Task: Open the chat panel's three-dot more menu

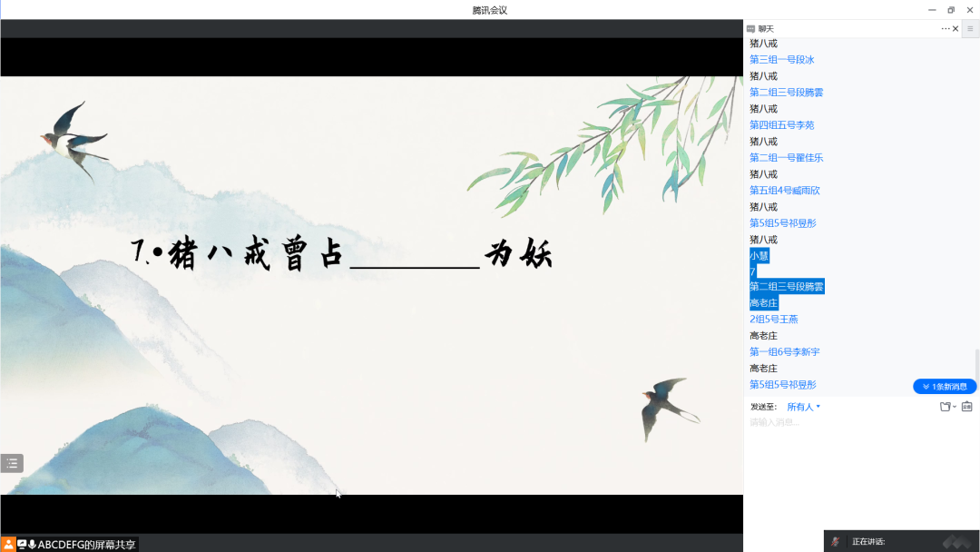Action: [x=945, y=29]
